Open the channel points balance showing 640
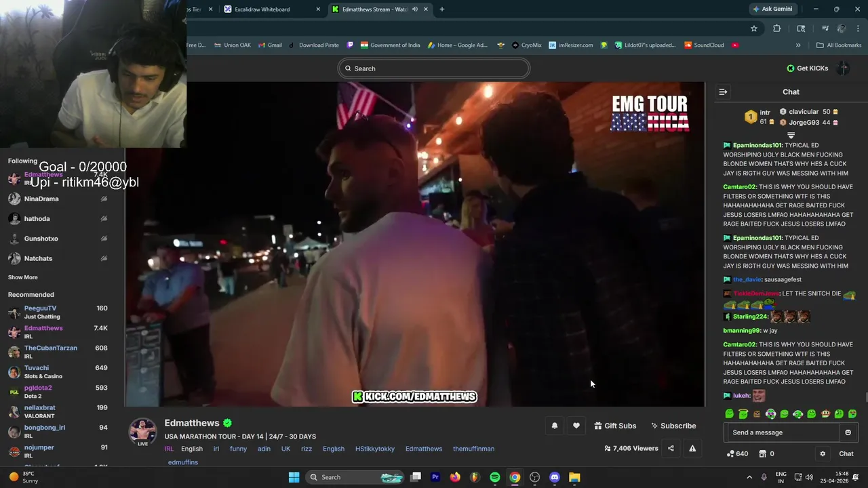Viewport: 868px width, 488px height. coord(737,453)
